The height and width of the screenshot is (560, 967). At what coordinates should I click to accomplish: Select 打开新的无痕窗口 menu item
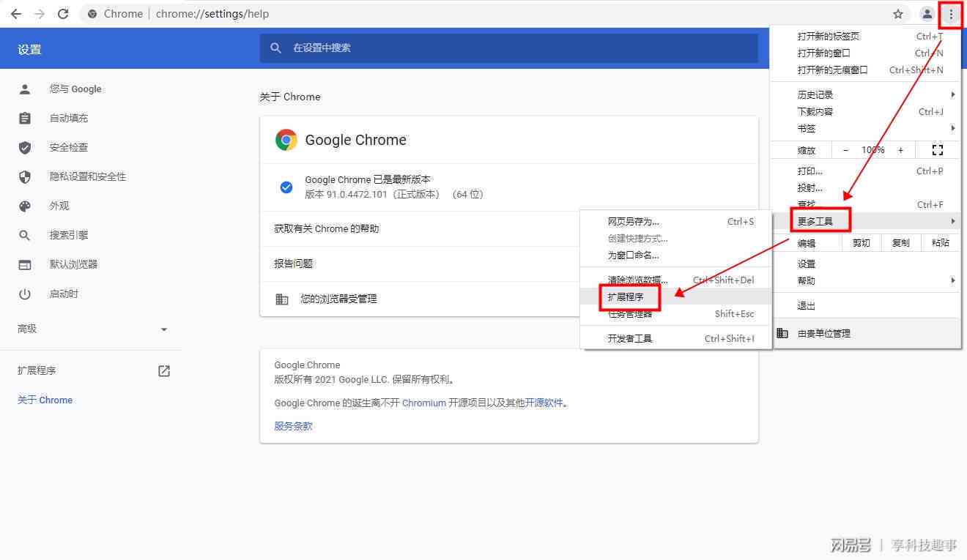pyautogui.click(x=865, y=70)
